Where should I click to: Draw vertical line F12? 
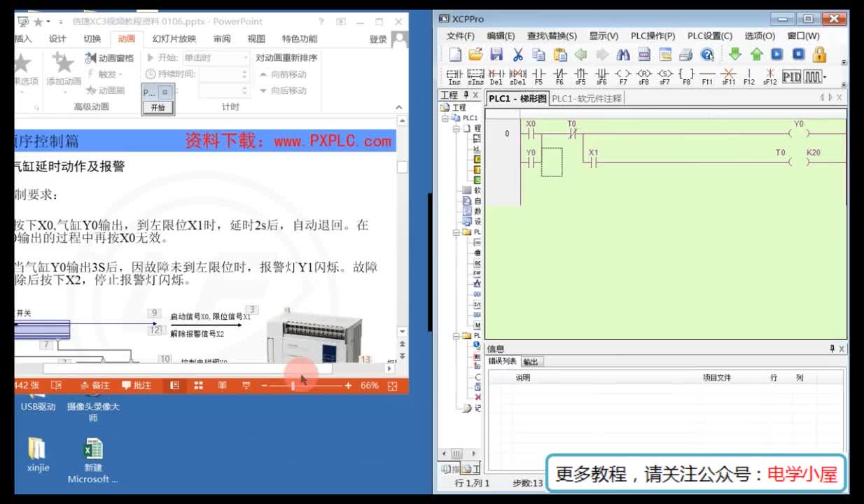(749, 76)
